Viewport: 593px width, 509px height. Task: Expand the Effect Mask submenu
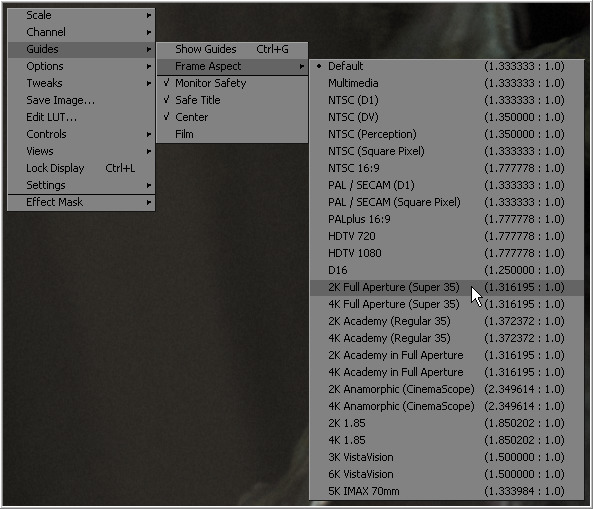click(x=81, y=202)
